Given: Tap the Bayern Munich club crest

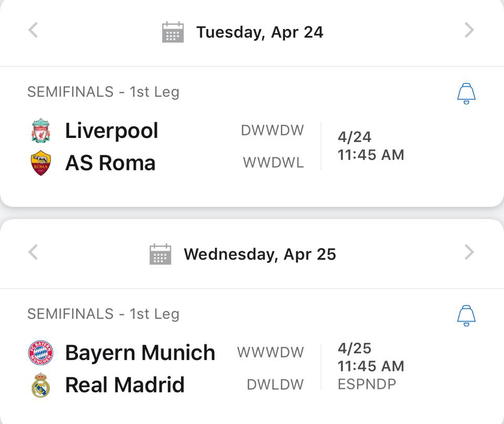Looking at the screenshot, I should (41, 352).
